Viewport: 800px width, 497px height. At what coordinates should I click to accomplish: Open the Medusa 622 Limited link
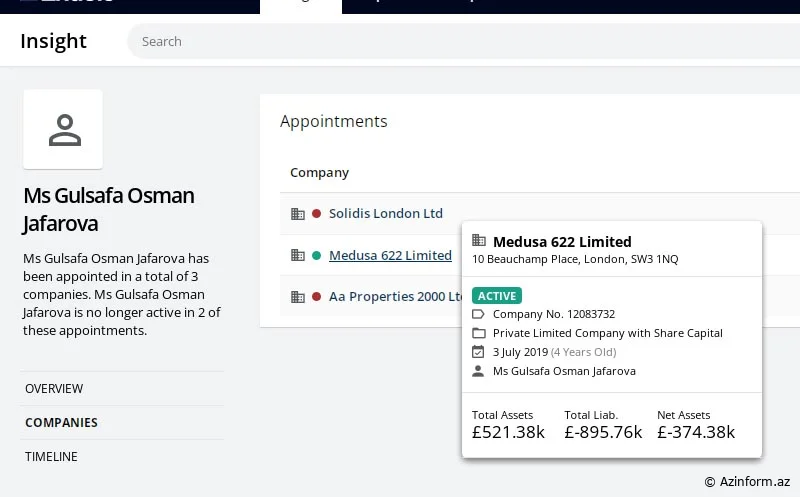click(390, 255)
